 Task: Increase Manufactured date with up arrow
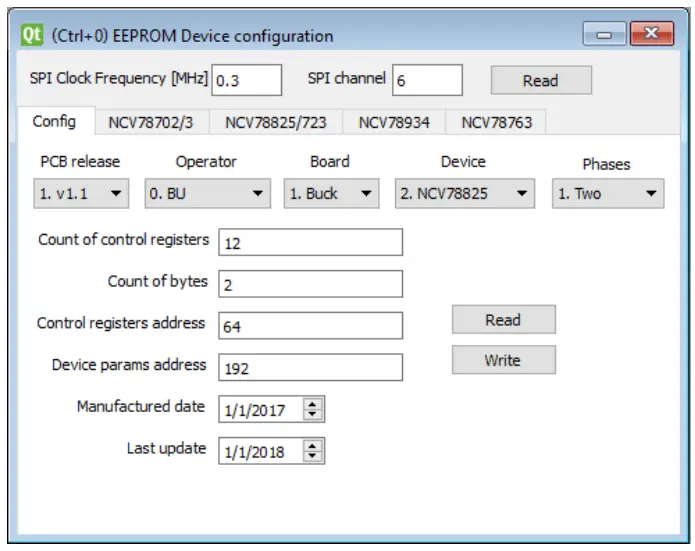point(312,404)
